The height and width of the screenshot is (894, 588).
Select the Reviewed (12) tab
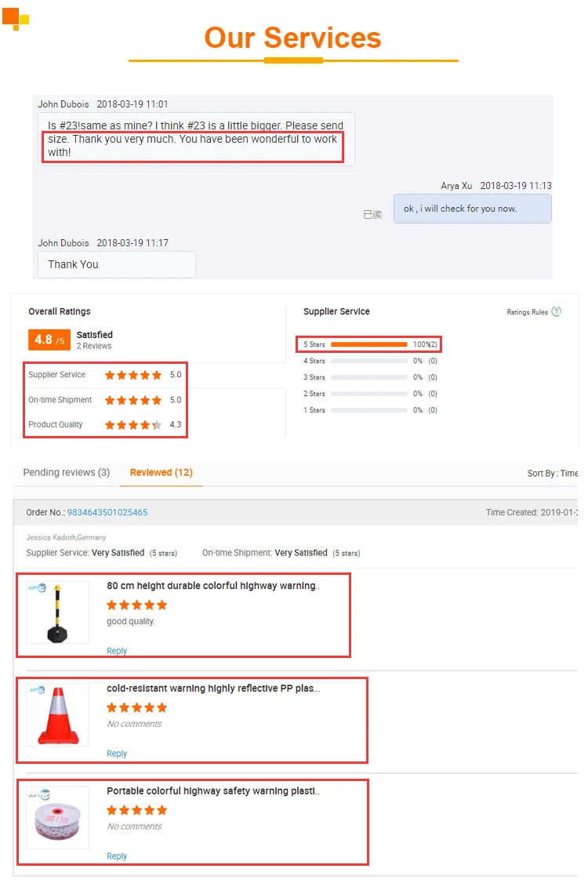point(162,472)
